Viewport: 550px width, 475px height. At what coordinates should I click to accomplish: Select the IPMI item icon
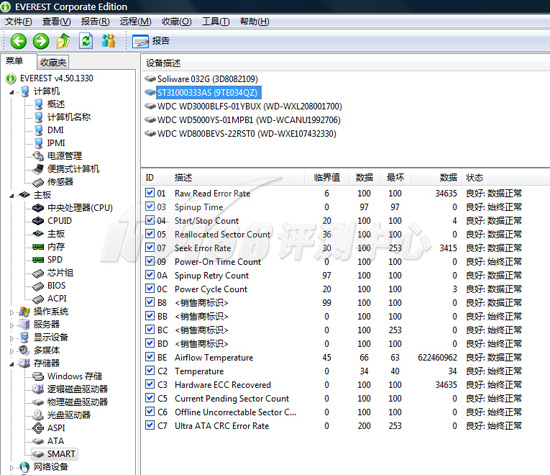coord(38,143)
